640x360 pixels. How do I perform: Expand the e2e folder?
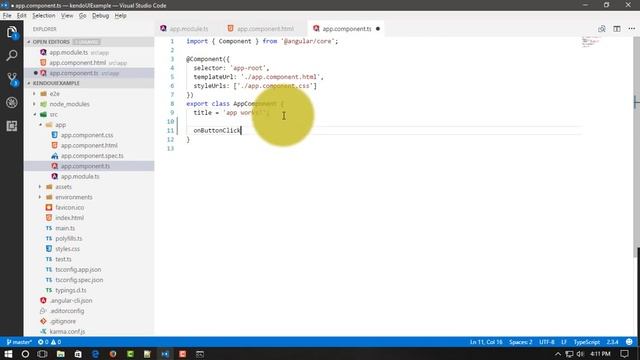coord(35,94)
